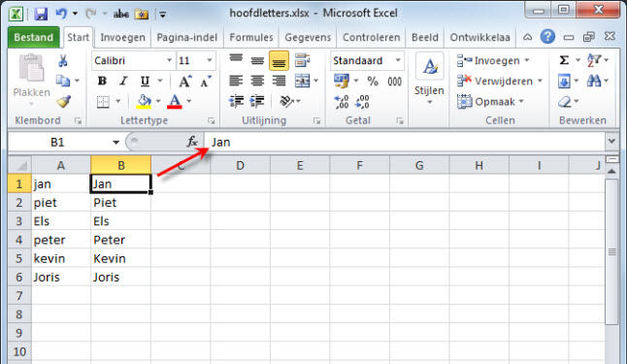
Task: Expand the Name Box dropdown arrow
Action: coord(115,142)
